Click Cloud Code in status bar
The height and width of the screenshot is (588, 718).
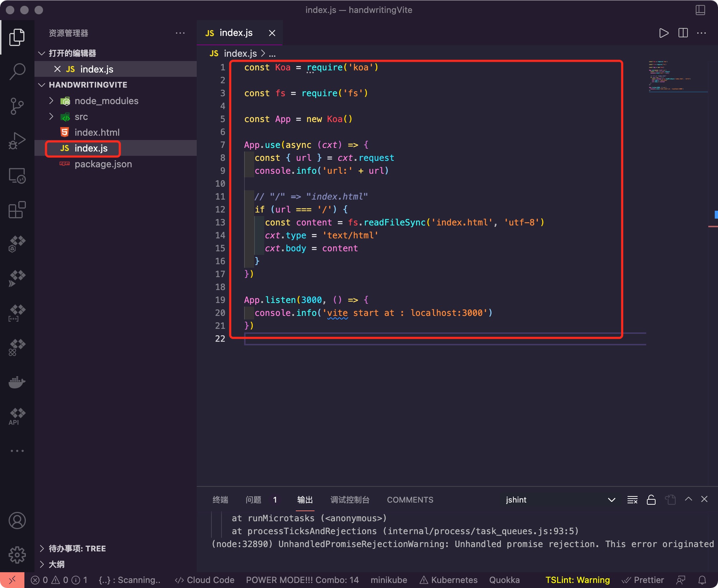click(205, 580)
